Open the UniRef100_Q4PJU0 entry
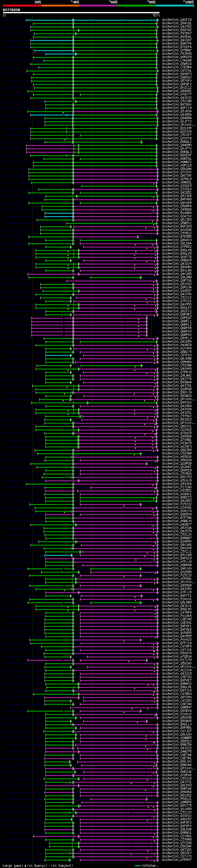This screenshot has width=197, height=868. [x=177, y=568]
